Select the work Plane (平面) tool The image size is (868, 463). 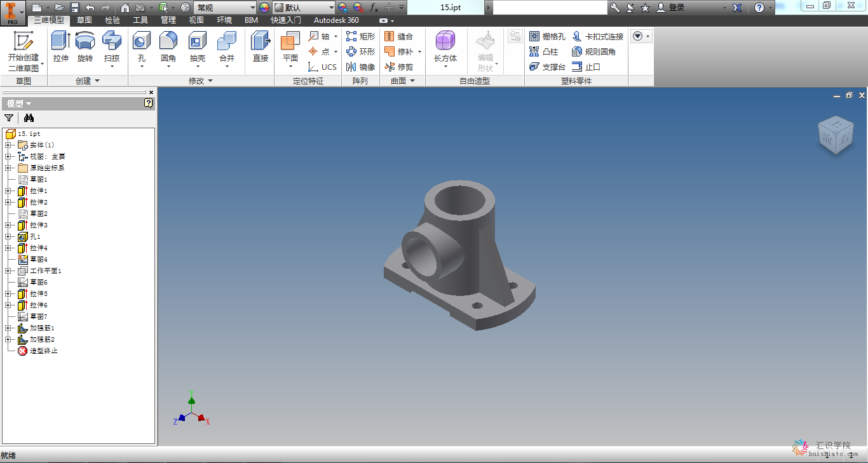click(290, 50)
